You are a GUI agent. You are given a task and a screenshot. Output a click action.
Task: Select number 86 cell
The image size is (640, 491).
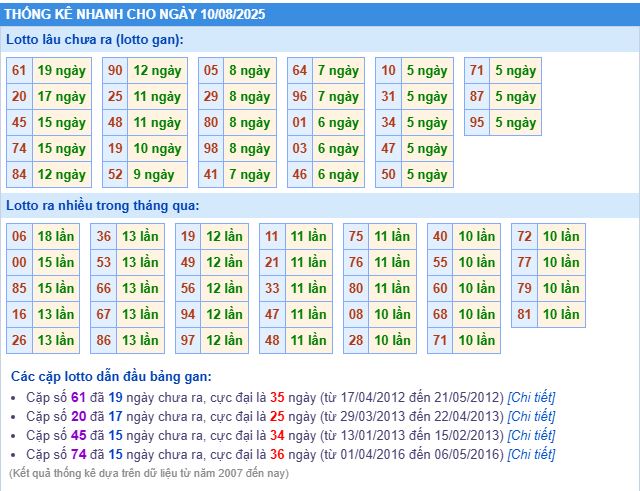(x=104, y=340)
